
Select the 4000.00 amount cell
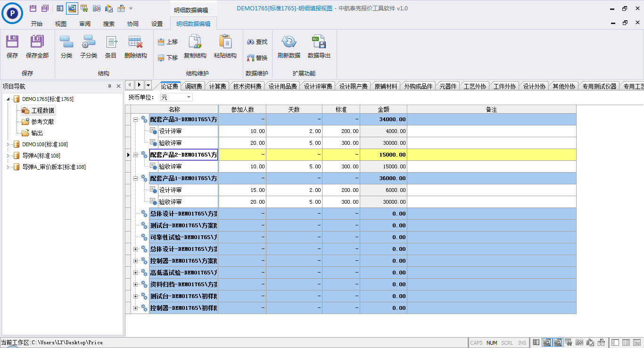coord(383,131)
